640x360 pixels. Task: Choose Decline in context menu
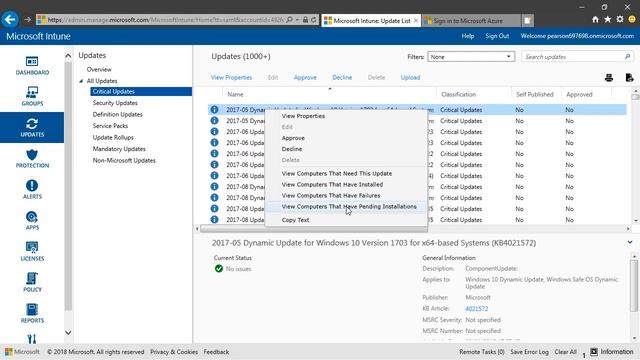[292, 149]
